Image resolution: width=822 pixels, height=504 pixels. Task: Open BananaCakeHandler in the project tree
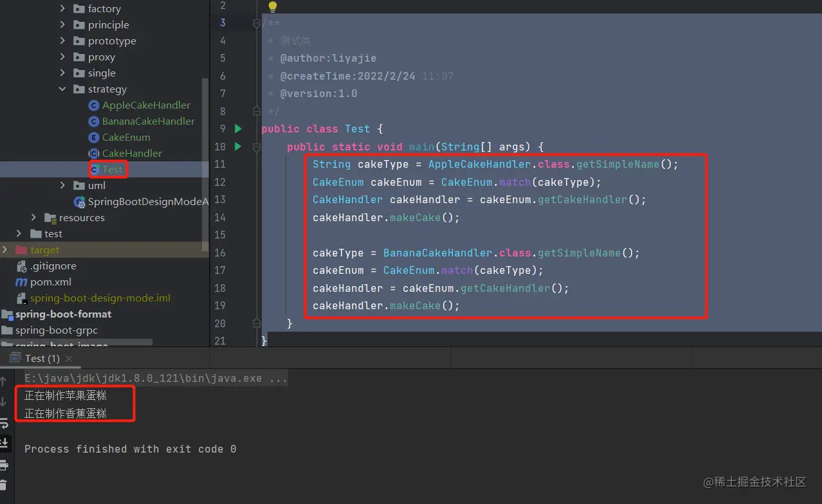coord(148,122)
